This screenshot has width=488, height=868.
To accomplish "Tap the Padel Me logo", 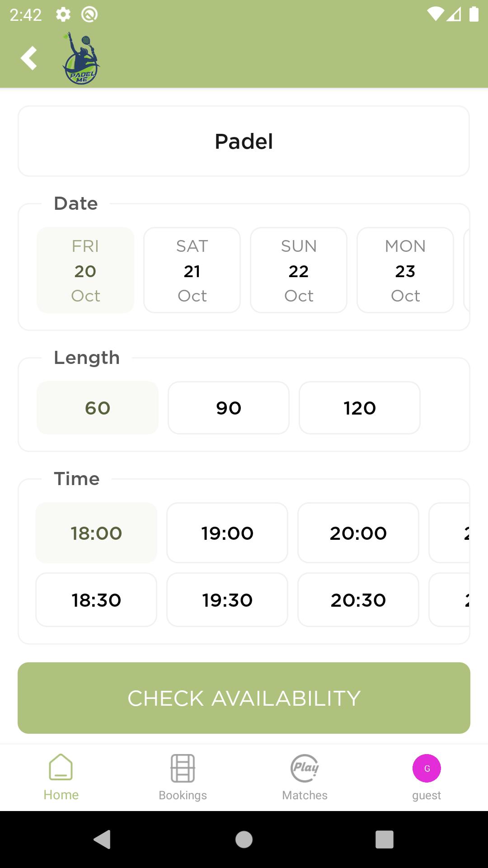I will (x=81, y=58).
